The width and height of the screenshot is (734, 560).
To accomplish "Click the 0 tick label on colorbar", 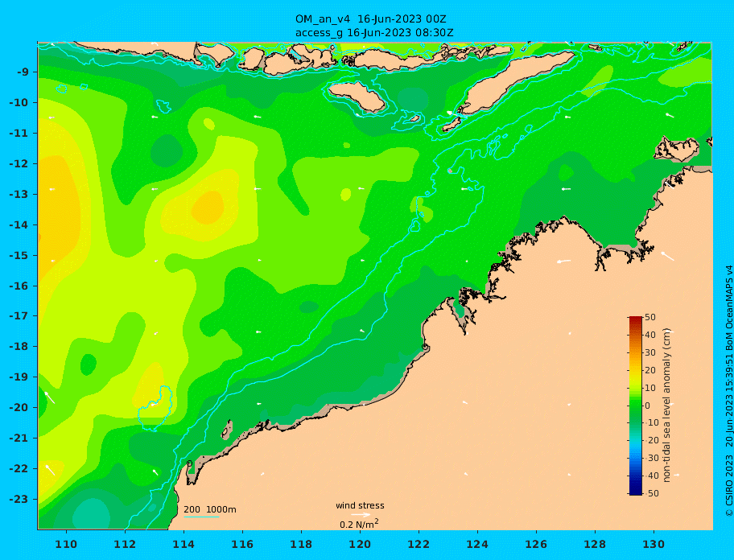I will coord(647,406).
